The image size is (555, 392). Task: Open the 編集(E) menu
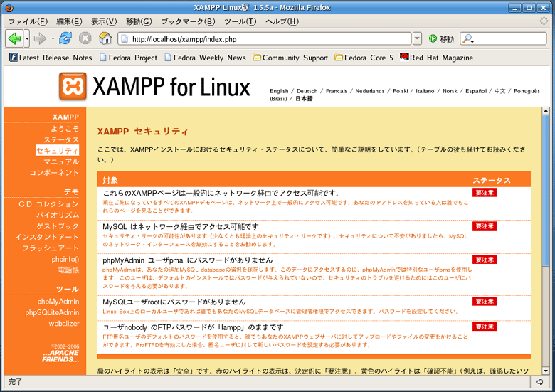(69, 21)
